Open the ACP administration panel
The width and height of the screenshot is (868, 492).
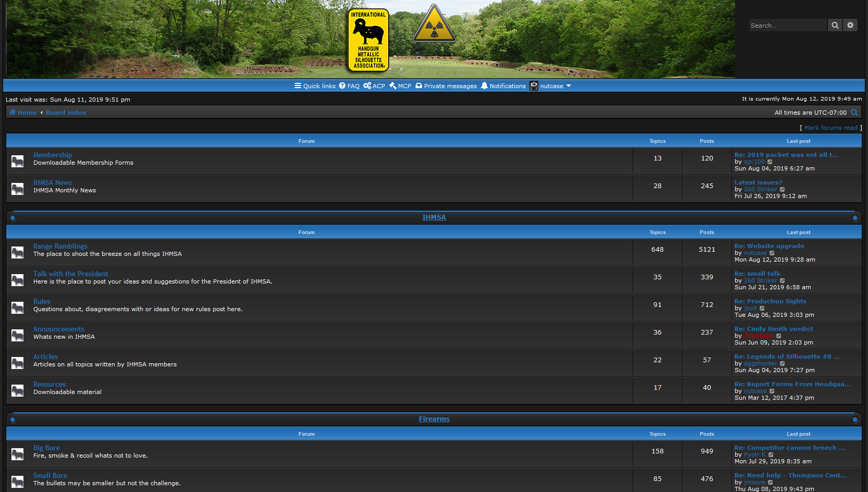coord(374,86)
